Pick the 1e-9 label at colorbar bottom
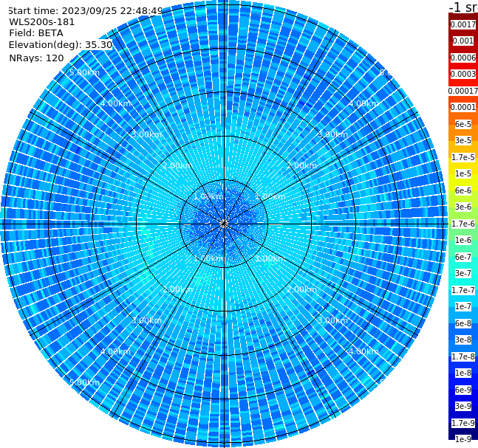 463,439
